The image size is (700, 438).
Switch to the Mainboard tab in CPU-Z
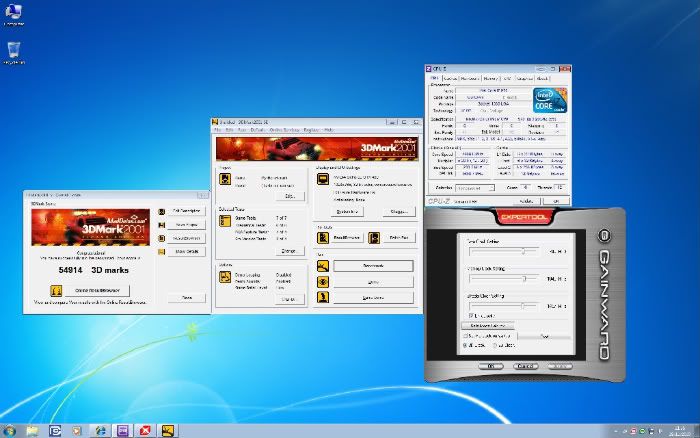(x=470, y=79)
